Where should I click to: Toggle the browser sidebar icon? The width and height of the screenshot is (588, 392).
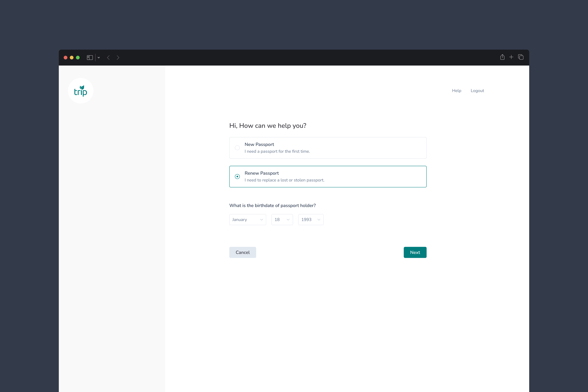(x=90, y=58)
